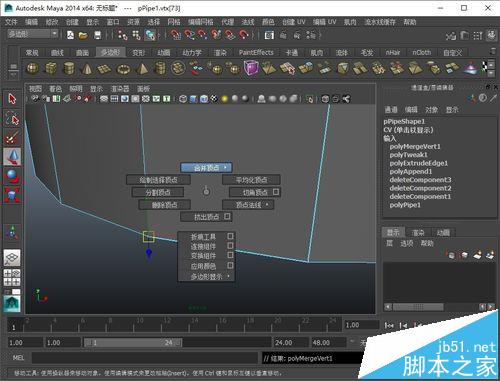
Task: Click the polygon cube shelf icon
Action: (51, 68)
